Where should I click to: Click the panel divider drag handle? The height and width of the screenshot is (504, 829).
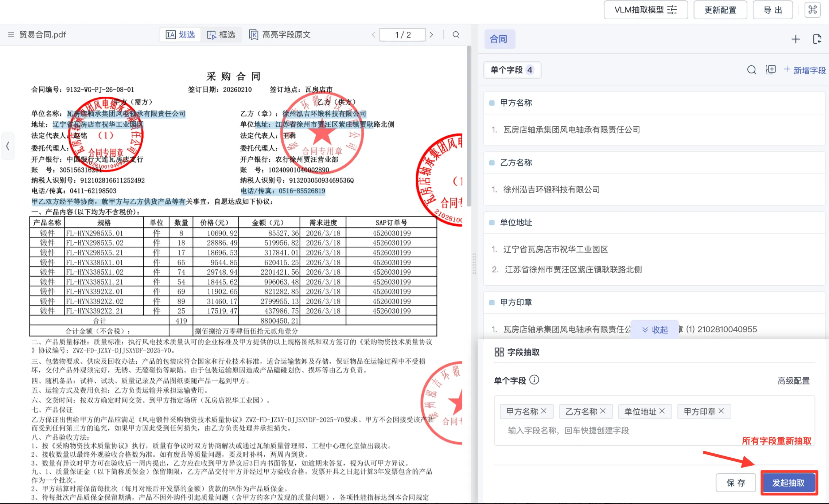pos(474,263)
